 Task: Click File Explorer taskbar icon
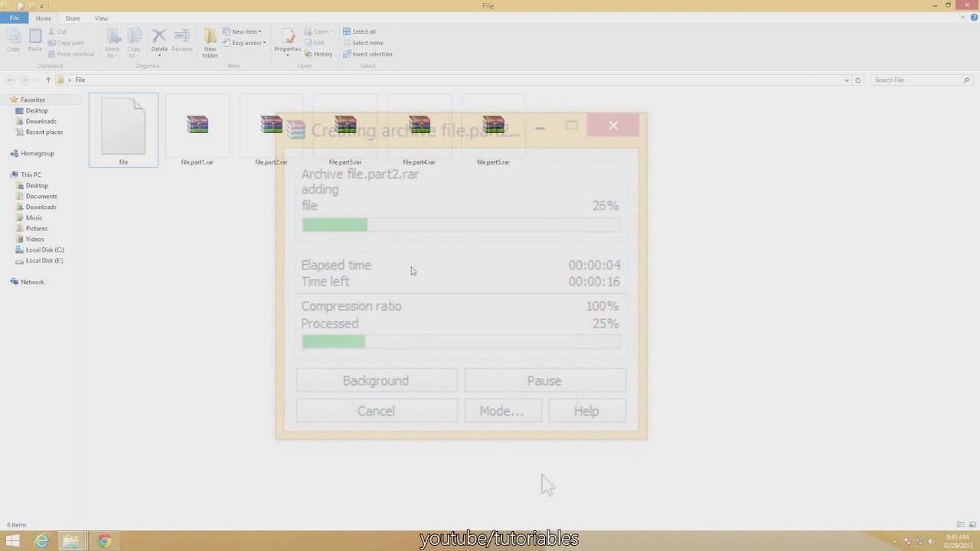pos(70,542)
